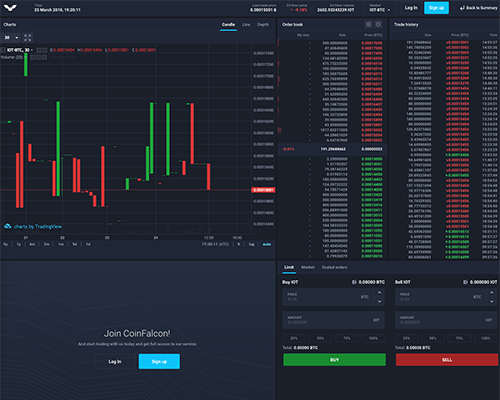Go Back to Summary
Screen dimensions: 500x400
tap(478, 8)
